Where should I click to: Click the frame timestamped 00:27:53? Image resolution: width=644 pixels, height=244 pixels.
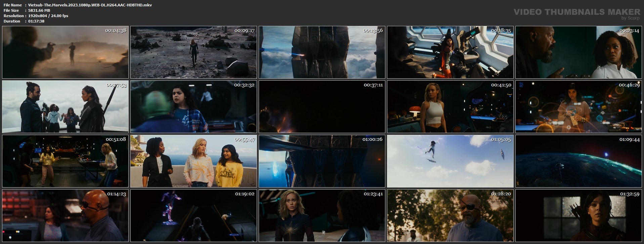pyautogui.click(x=65, y=107)
